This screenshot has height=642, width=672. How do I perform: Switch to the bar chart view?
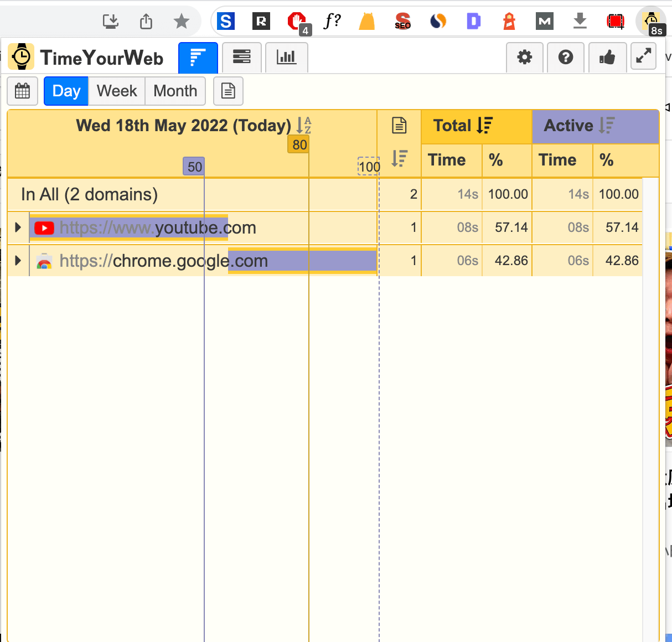coord(286,57)
